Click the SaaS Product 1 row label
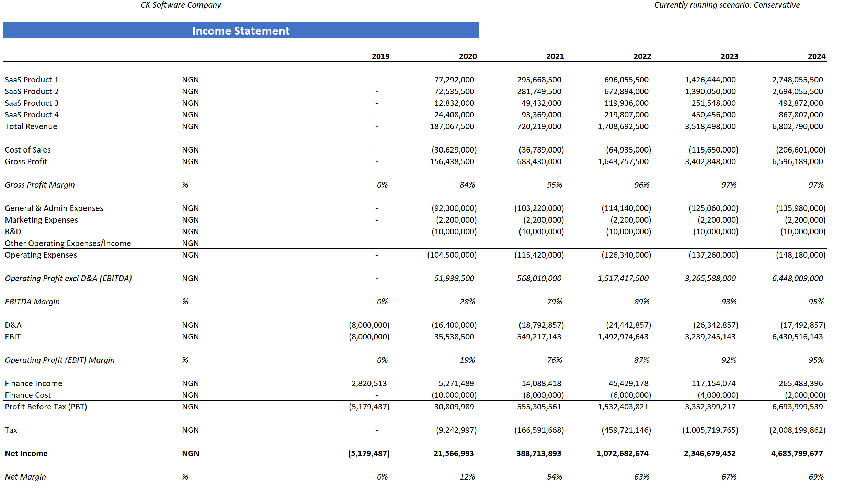The height and width of the screenshot is (496, 868). tap(32, 80)
